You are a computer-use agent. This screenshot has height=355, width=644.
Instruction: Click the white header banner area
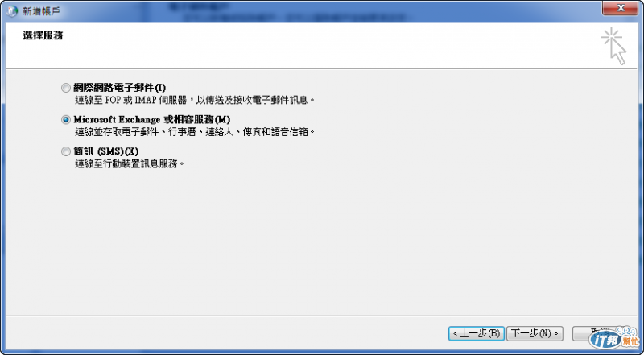321,46
